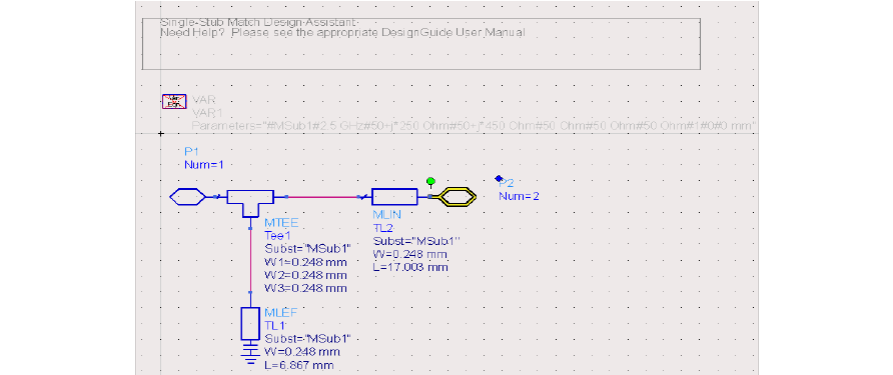Select the yellow P2 output port symbol
Image resolution: width=893 pixels, height=375 pixels.
(x=458, y=197)
